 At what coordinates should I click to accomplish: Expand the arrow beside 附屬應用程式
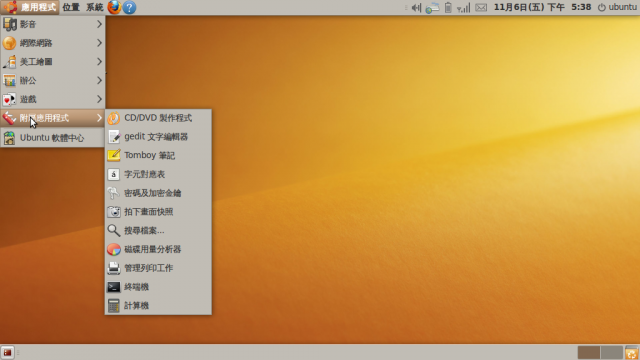[99, 118]
